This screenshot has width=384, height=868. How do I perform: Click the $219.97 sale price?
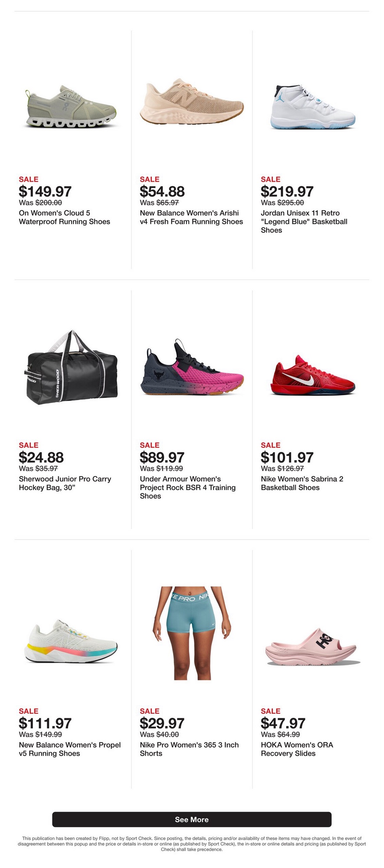pos(287,191)
